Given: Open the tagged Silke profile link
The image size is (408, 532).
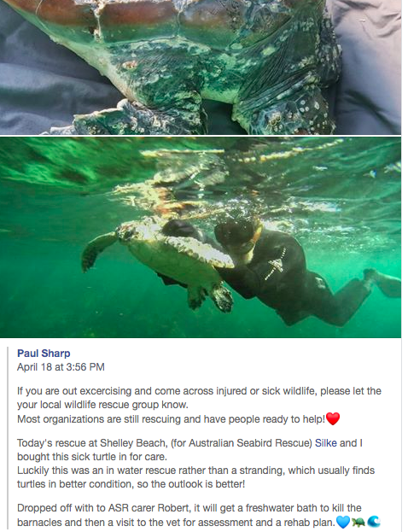Looking at the screenshot, I should pos(325,443).
